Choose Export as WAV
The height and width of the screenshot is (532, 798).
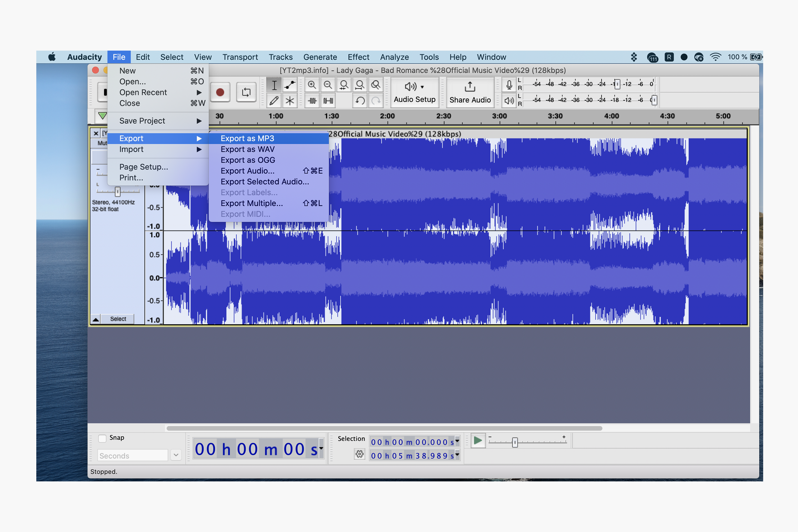click(x=269, y=149)
